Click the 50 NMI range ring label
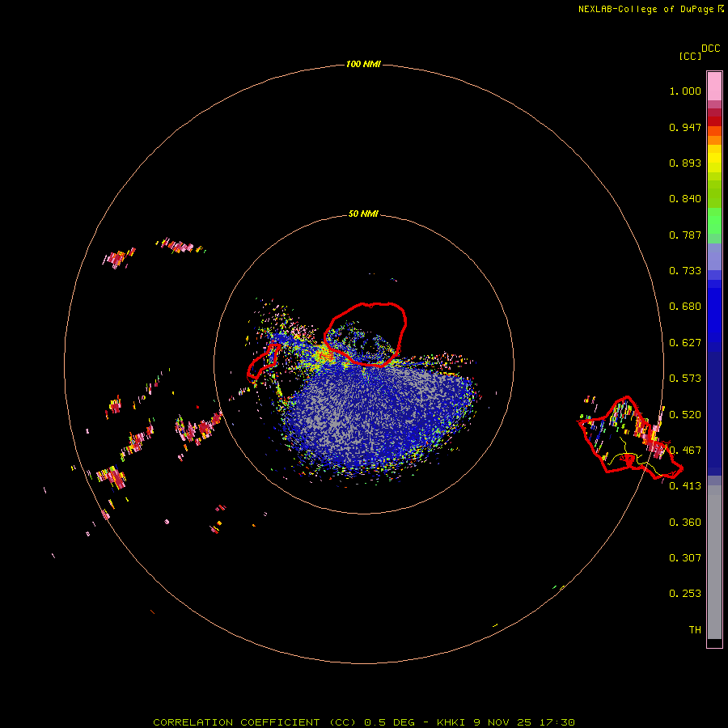 [x=363, y=214]
